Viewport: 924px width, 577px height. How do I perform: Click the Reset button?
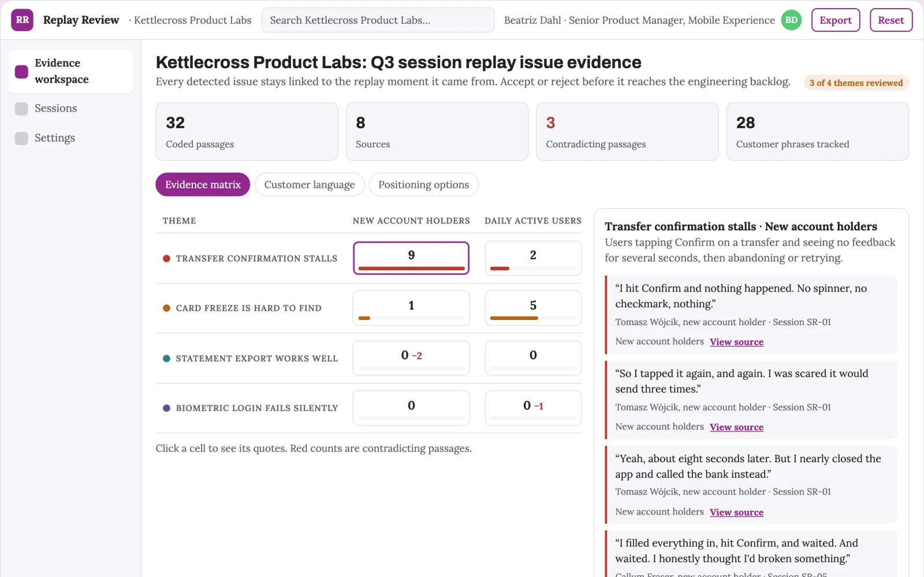click(891, 20)
